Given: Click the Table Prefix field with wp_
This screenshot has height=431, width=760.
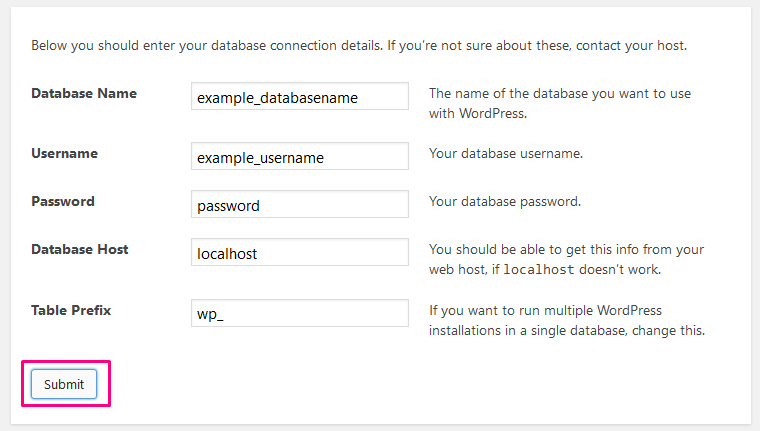Looking at the screenshot, I should point(300,313).
